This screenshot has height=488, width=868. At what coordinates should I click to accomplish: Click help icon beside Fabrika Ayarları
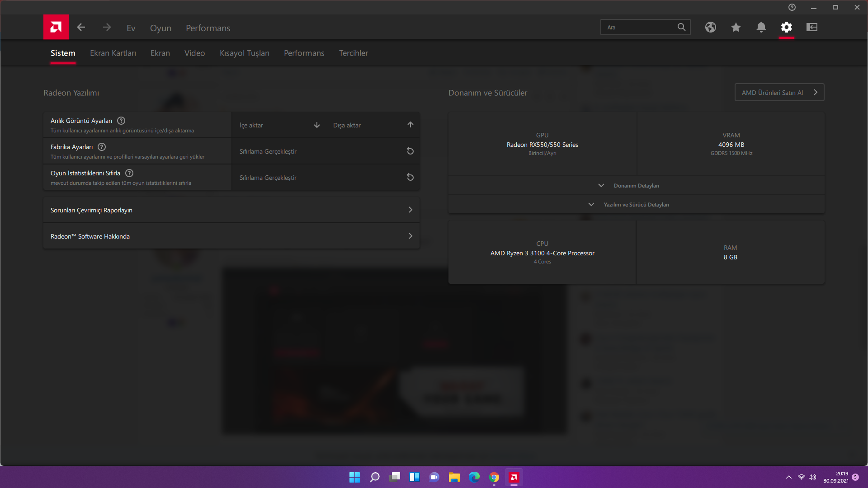point(102,147)
